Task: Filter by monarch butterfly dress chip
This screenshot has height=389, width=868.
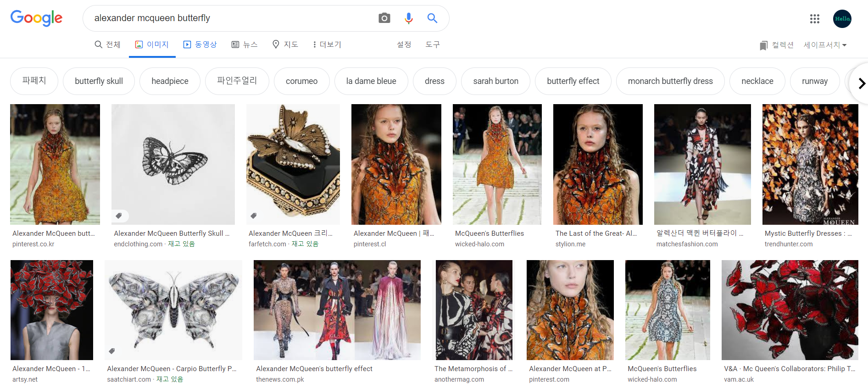Action: point(670,81)
